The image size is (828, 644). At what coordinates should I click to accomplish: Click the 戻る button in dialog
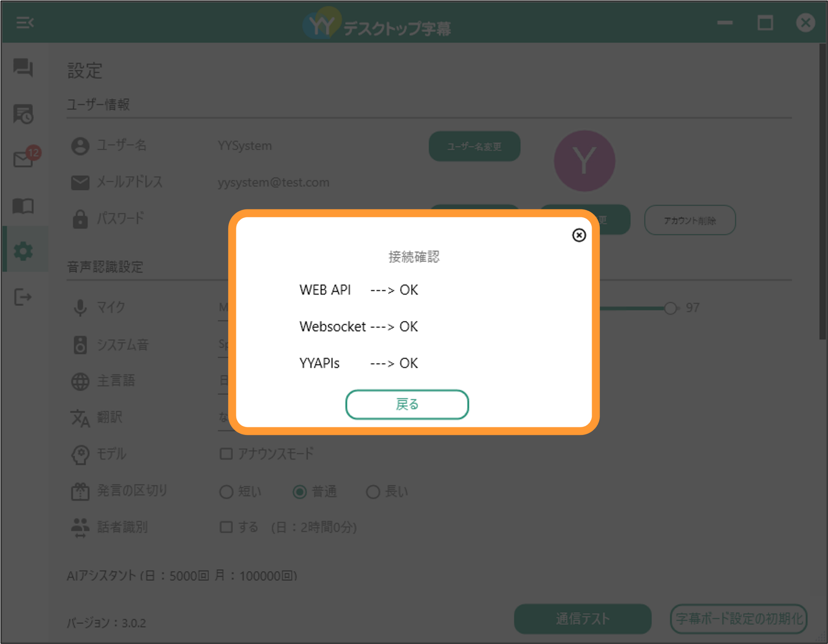click(407, 404)
